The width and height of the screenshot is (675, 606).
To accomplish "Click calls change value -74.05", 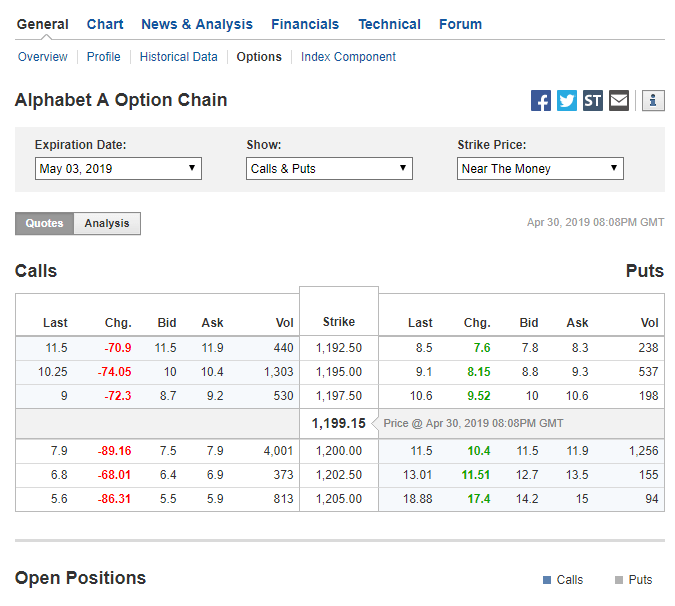I will click(114, 372).
